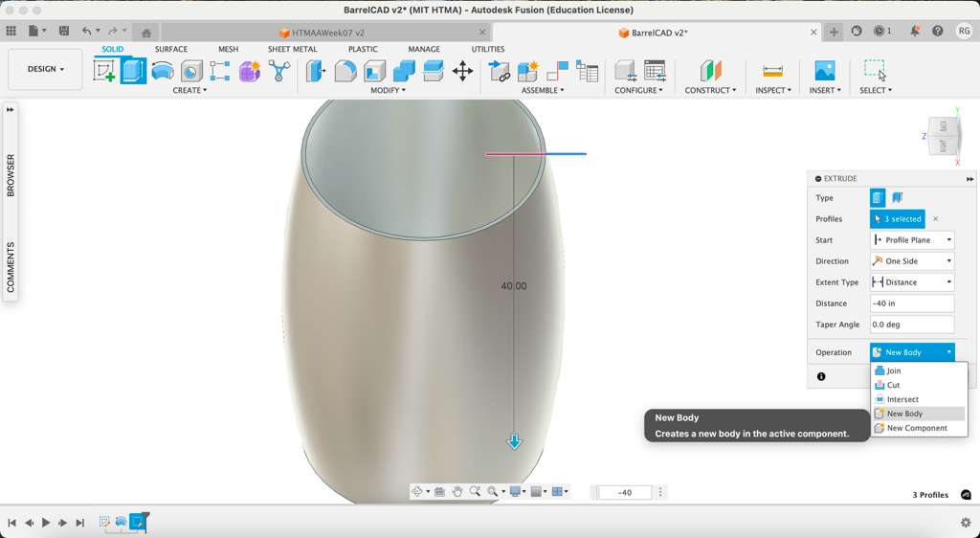Toggle the 3 selected Profiles button
980x538 pixels.
point(897,219)
